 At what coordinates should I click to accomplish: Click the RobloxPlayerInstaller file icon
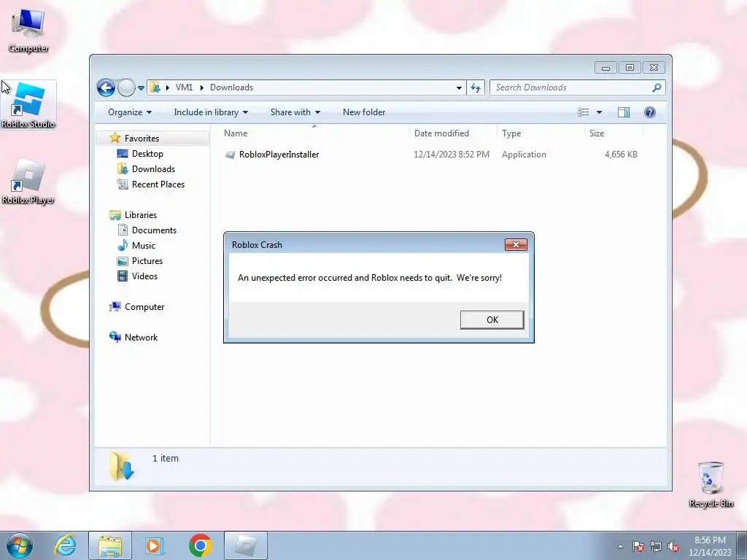[230, 155]
